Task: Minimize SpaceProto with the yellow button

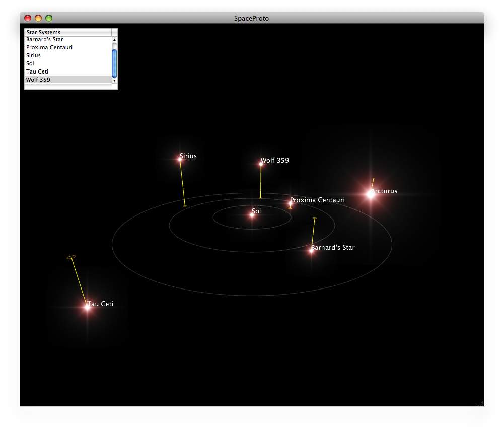Action: tap(38, 18)
